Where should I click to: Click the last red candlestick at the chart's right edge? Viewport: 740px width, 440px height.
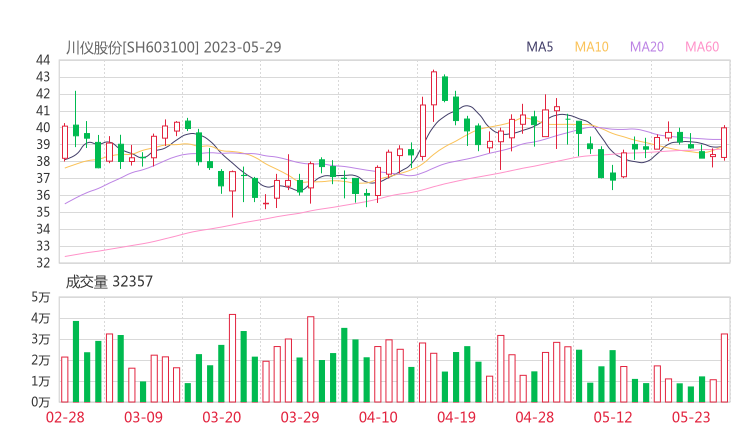tap(724, 142)
